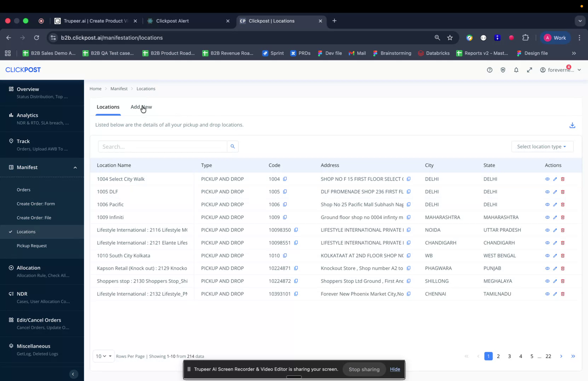
Task: Click the fullscreen expand icon in header
Action: point(529,70)
